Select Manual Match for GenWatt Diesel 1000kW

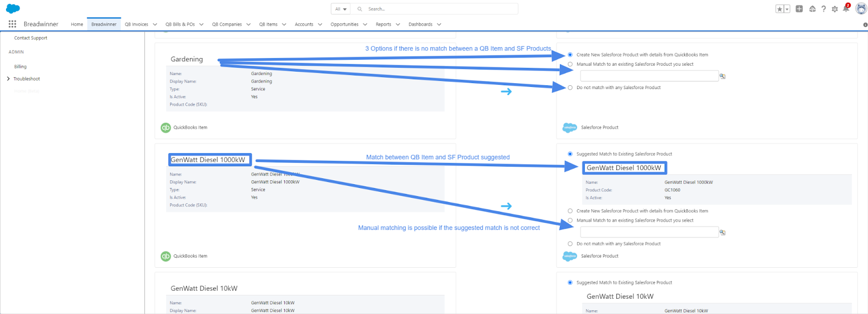570,221
